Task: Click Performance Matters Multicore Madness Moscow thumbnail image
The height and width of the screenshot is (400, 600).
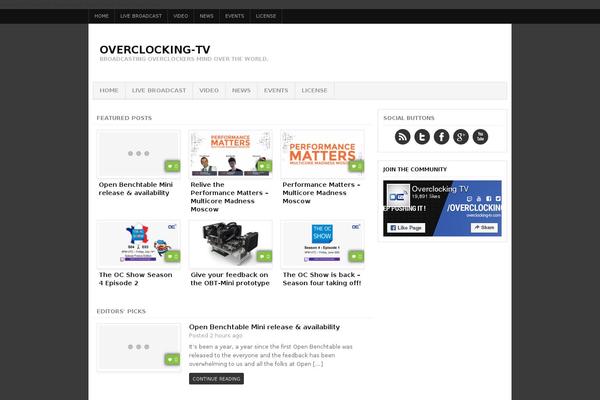Action: tap(322, 153)
